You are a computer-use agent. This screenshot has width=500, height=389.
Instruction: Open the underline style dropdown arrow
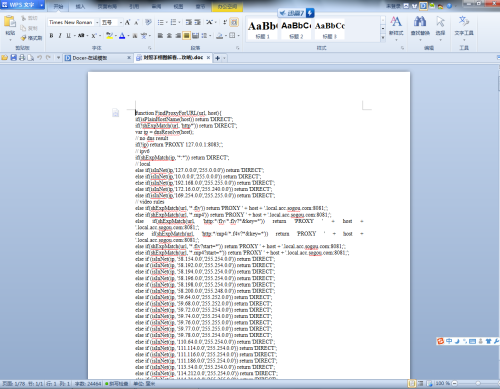tap(75, 35)
